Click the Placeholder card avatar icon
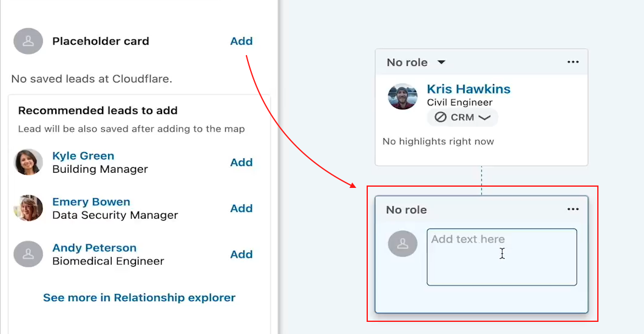 [x=29, y=41]
